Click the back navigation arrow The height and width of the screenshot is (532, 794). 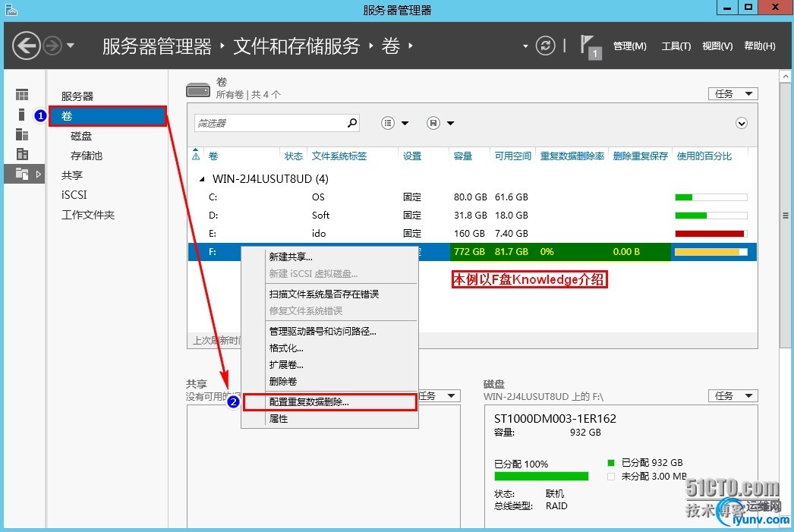(26, 46)
